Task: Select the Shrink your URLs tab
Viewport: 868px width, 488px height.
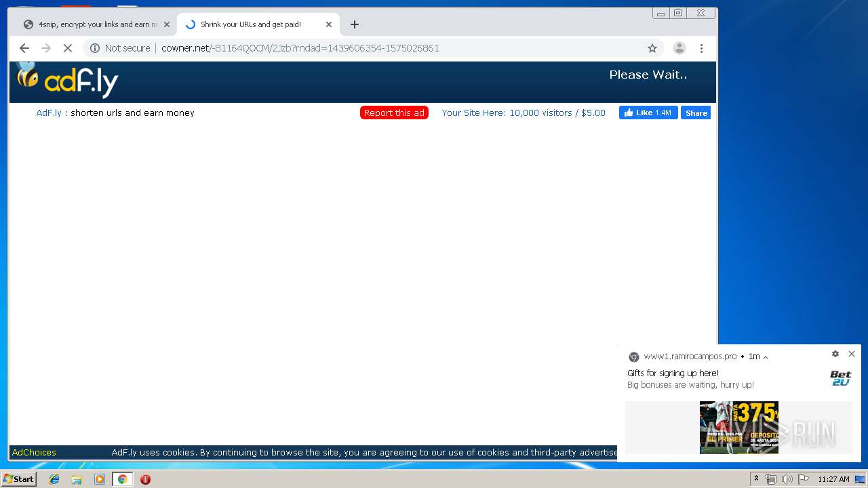Action: tap(258, 24)
